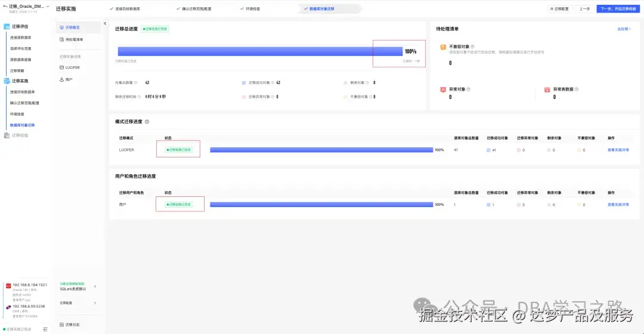Open 源数据库画像 step in sidebar

point(20,60)
